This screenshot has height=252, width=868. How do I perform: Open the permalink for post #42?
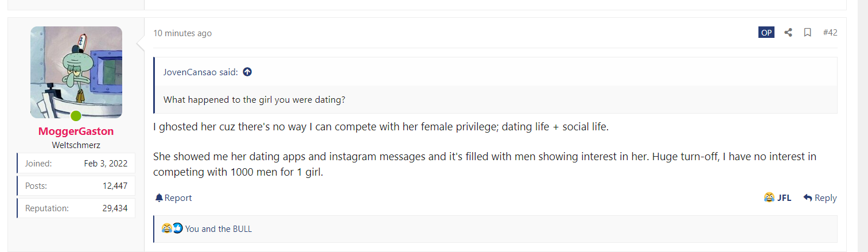(x=830, y=33)
